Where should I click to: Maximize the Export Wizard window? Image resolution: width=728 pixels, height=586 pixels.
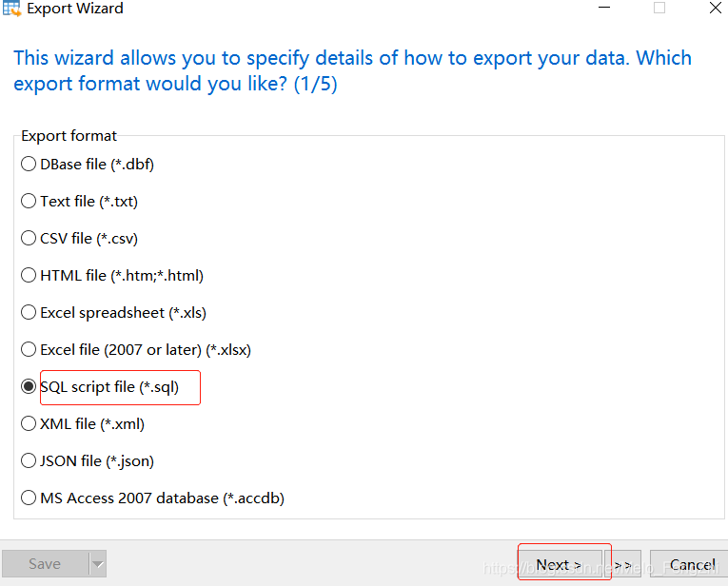[659, 8]
